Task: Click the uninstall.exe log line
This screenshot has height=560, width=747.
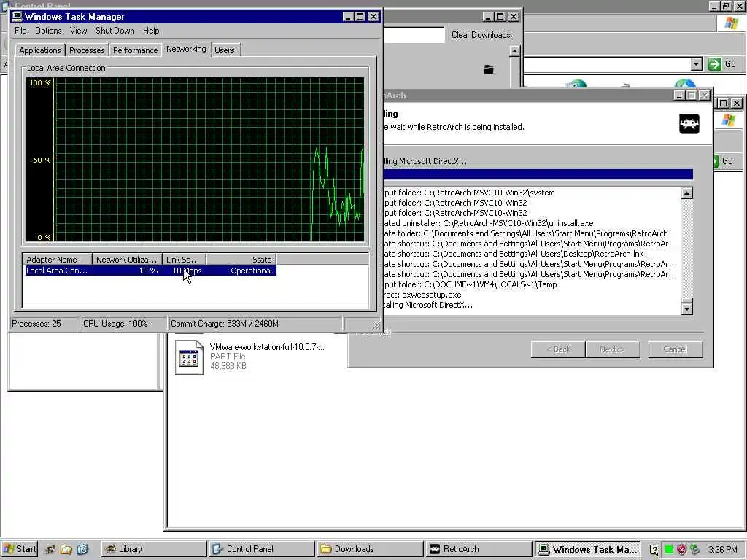Action: point(488,223)
